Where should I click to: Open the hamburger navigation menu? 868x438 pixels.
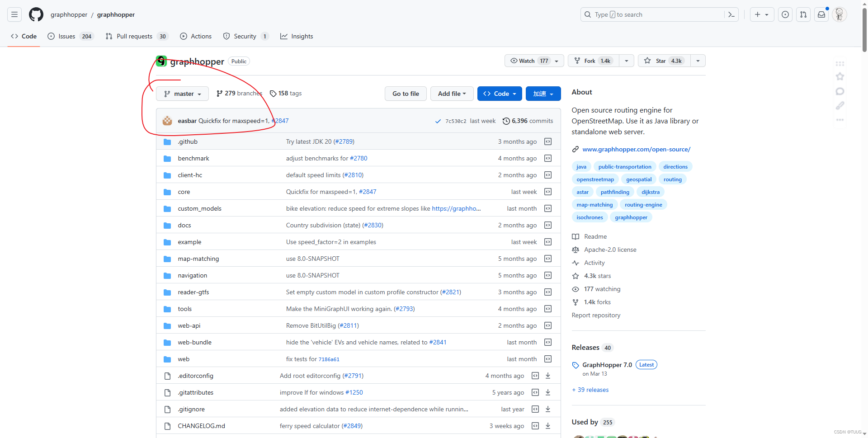[14, 14]
